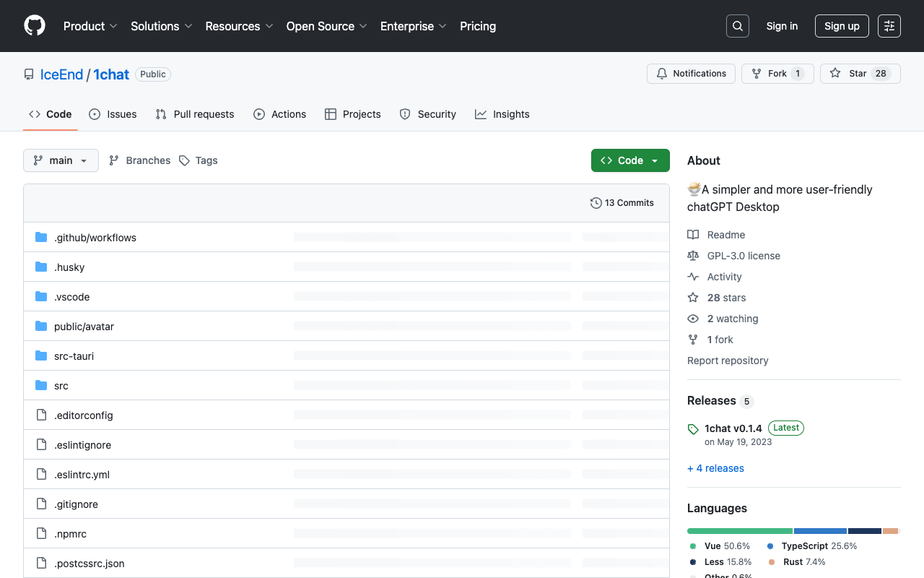Open the Releases heading link
Image resolution: width=924 pixels, height=578 pixels.
(x=720, y=400)
